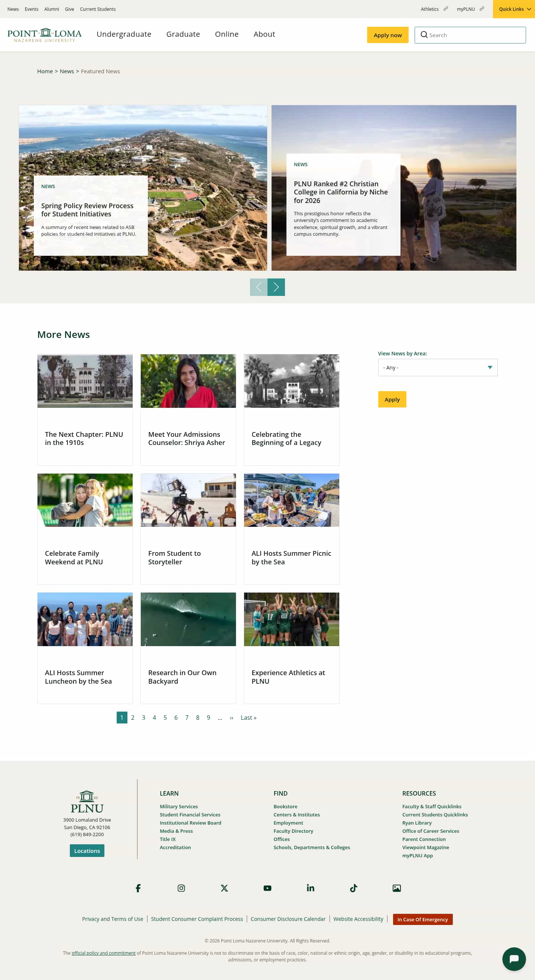Open Bookstore footer link

click(286, 806)
